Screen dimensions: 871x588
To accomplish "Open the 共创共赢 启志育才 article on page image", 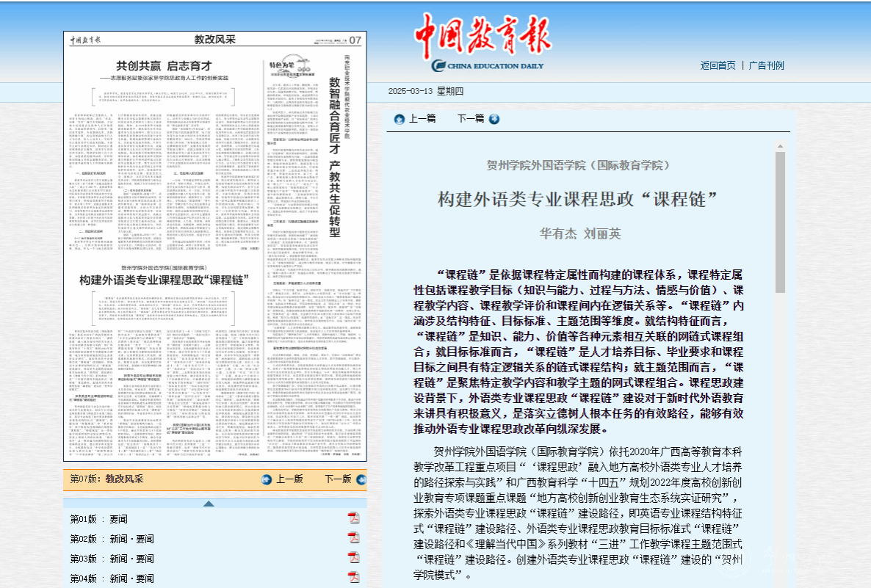I will coord(164,66).
